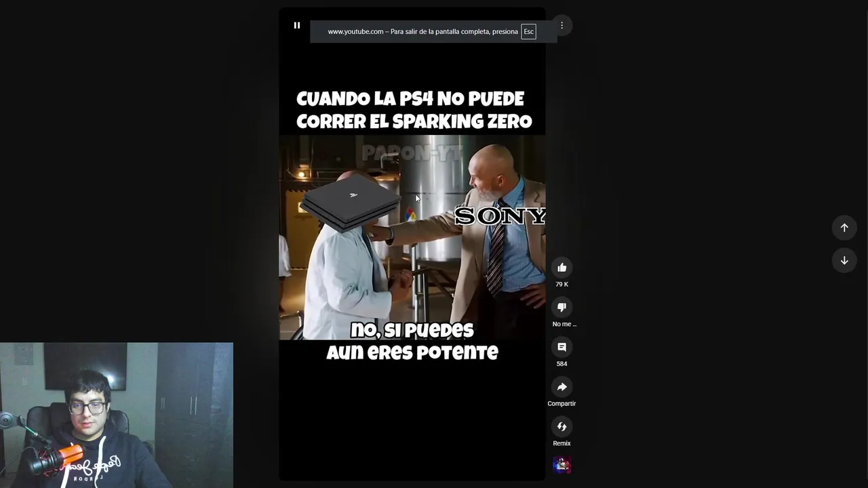Open the comments panel with the comments icon

[x=561, y=347]
